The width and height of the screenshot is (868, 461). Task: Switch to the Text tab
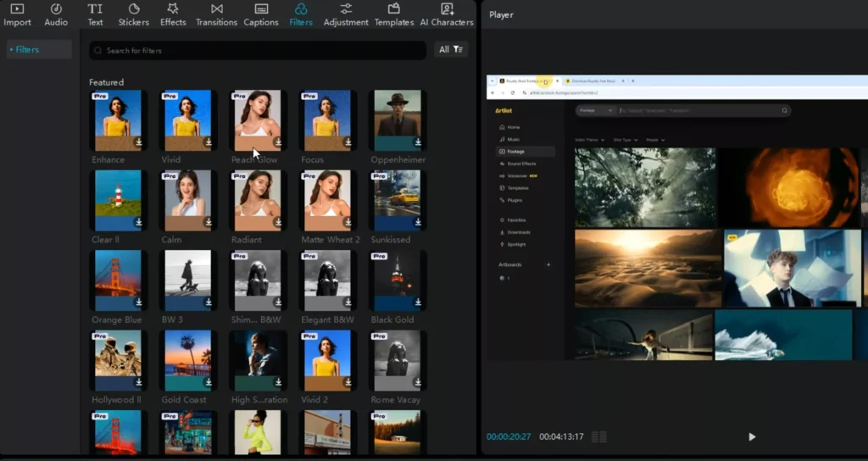tap(95, 15)
